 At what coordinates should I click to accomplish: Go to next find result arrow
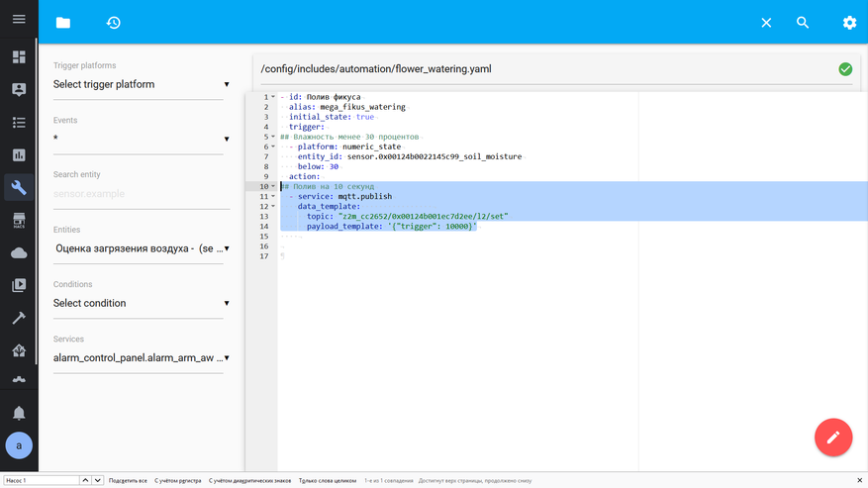coord(97,480)
